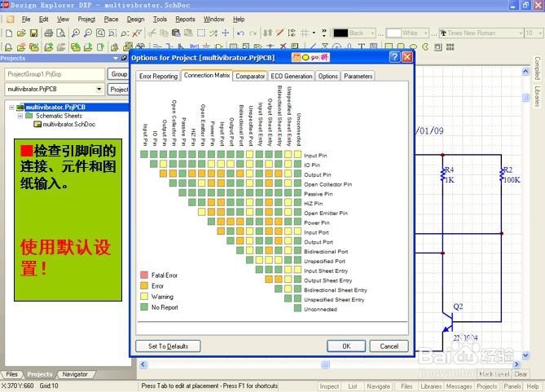Toggle the Input Pin to Input Pin matrix cell
The height and width of the screenshot is (392, 545).
coord(144,154)
